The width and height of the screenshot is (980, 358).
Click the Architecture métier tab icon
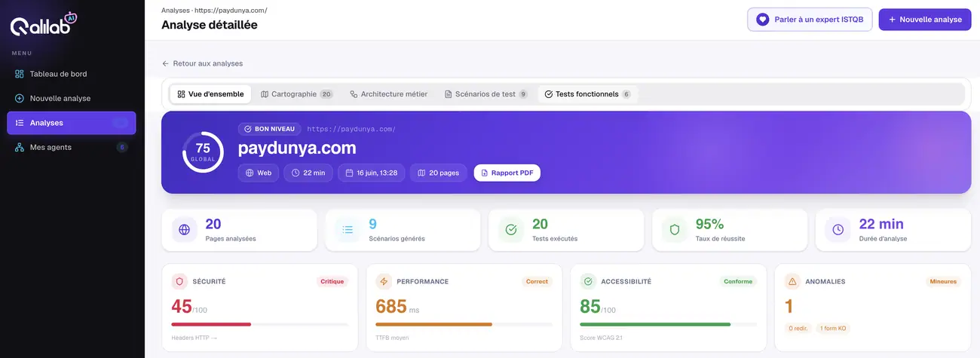coord(354,94)
